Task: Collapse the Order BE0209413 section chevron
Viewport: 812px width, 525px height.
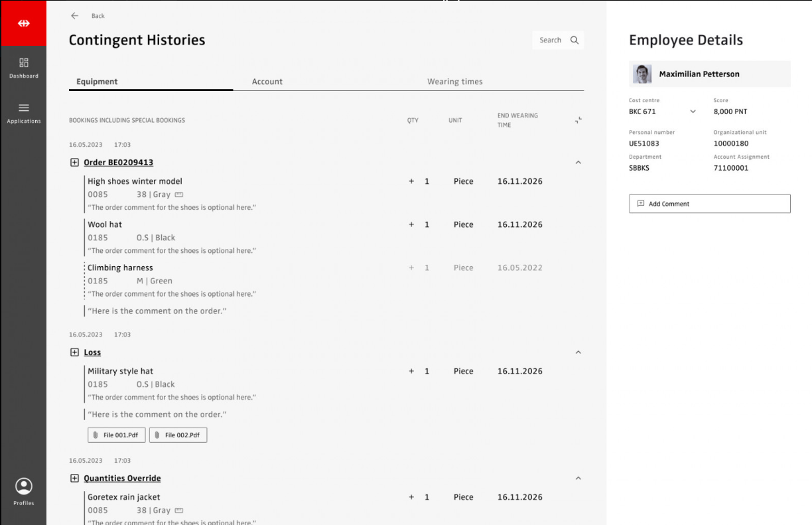Action: coord(578,163)
